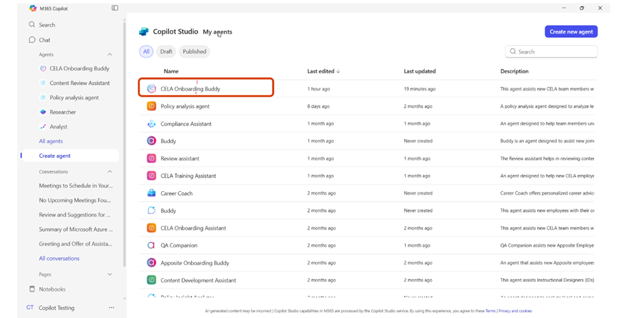644x318 pixels.
Task: Sort by the Last edited column header
Action: [x=323, y=71]
